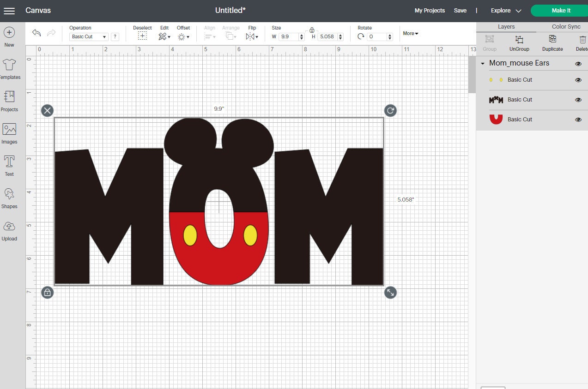588x389 pixels.
Task: Collapse the Mom_mouse Ears group
Action: [483, 63]
